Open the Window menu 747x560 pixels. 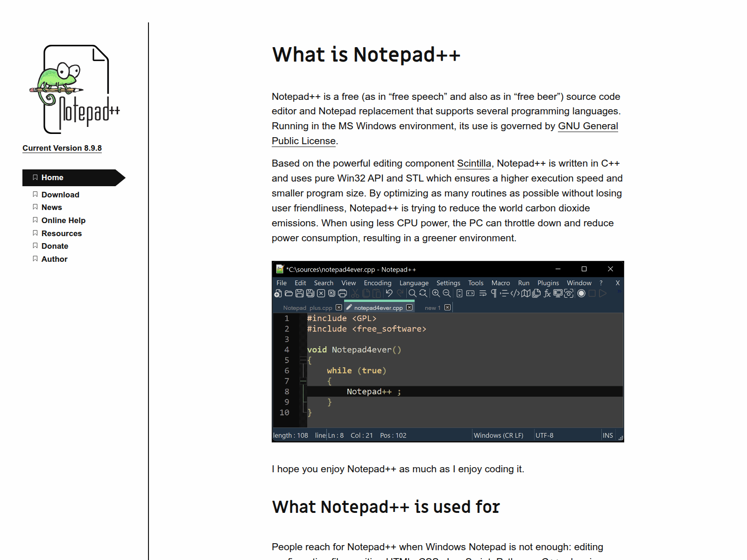pos(579,283)
